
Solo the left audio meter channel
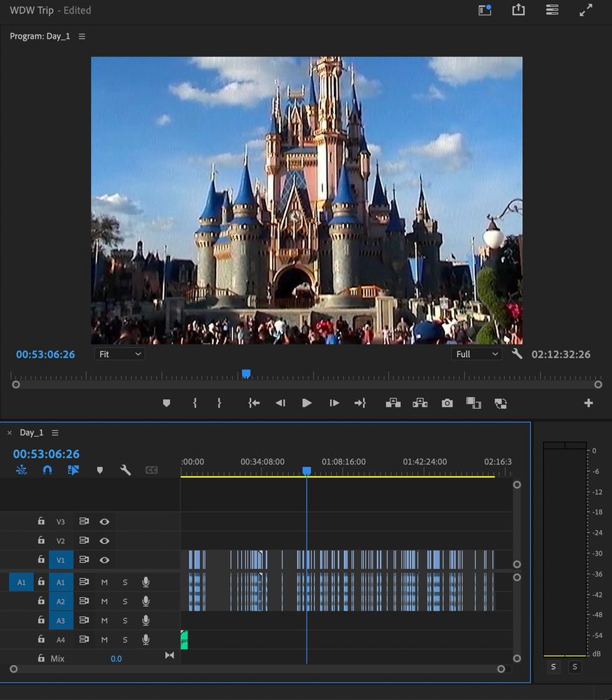click(553, 666)
